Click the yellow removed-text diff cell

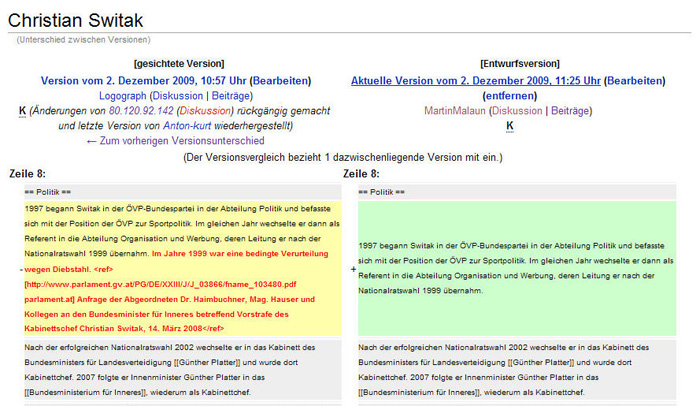tap(177, 268)
